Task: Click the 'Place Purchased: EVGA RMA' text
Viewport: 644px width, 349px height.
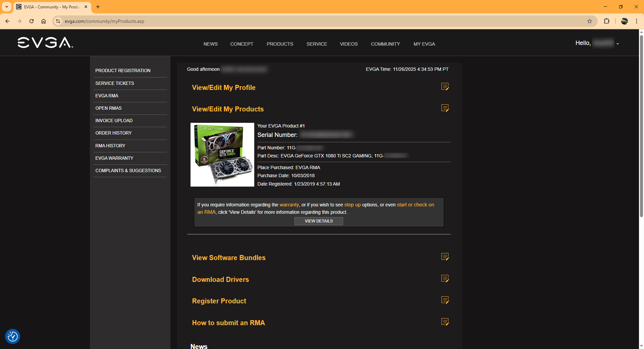Action: click(288, 167)
